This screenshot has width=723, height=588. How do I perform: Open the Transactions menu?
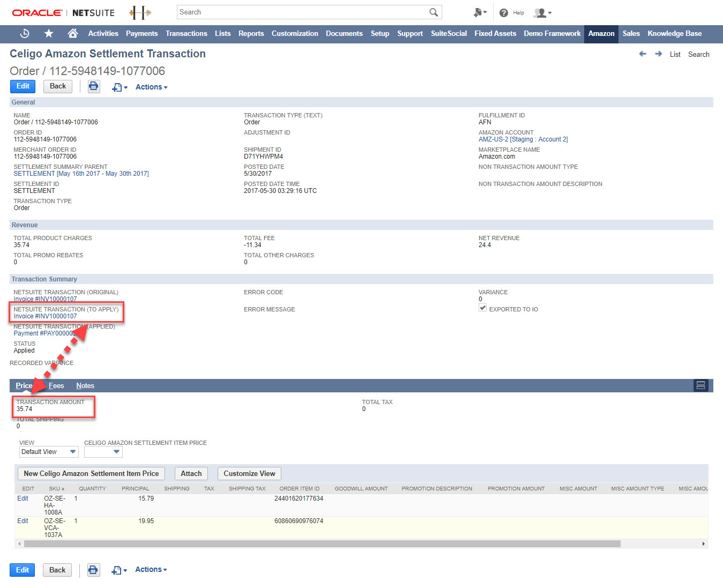[x=186, y=33]
